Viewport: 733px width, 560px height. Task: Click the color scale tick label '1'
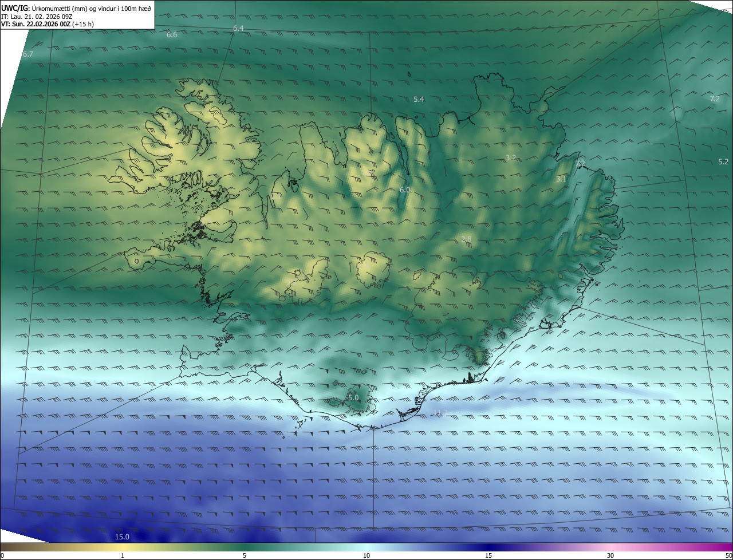point(123,555)
